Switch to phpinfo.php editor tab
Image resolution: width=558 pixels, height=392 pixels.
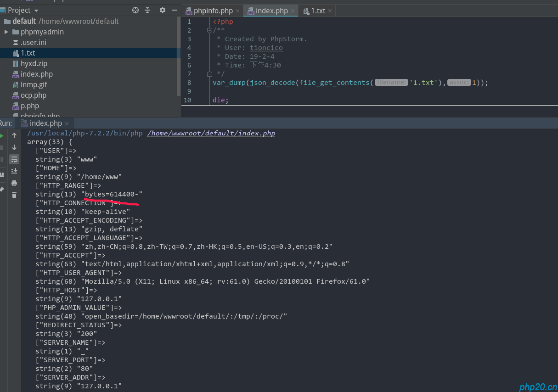(213, 11)
